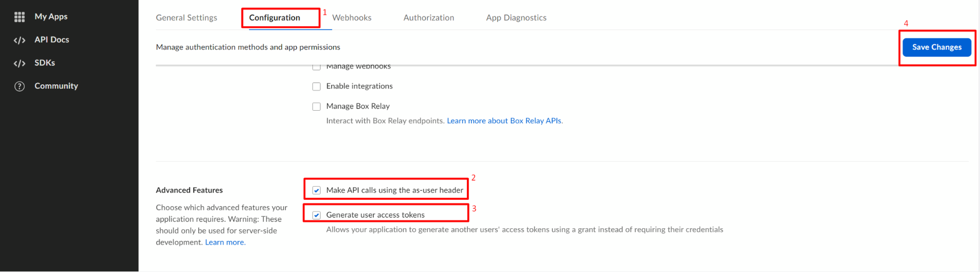The width and height of the screenshot is (980, 272).
Task: Open the App Diagnostics tab
Action: [x=516, y=18]
